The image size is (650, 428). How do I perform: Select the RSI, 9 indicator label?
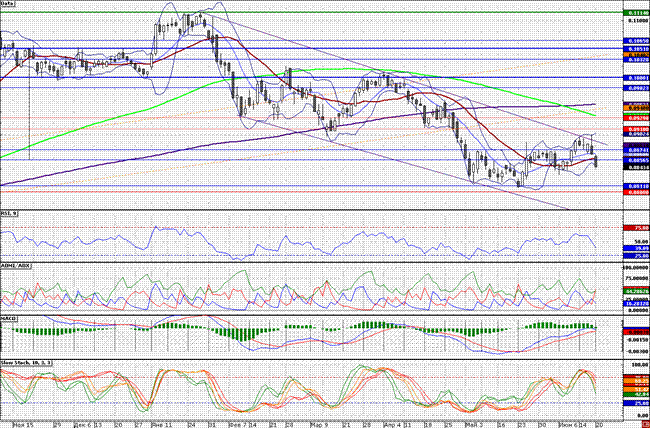9,213
